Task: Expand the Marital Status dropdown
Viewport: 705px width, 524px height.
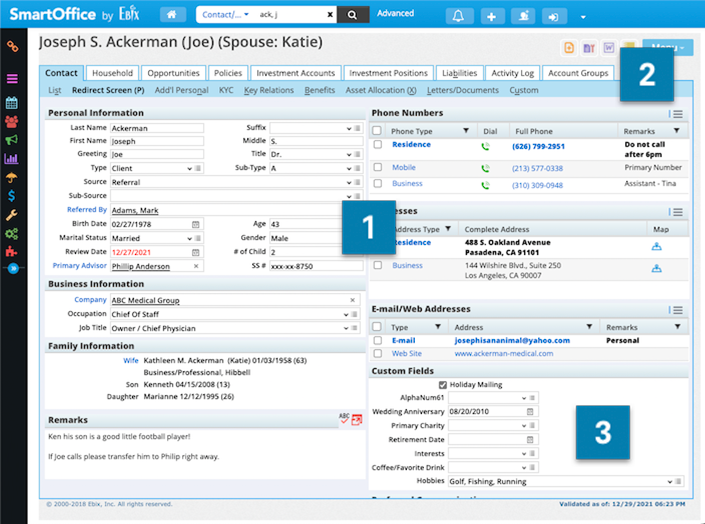Action: point(189,238)
